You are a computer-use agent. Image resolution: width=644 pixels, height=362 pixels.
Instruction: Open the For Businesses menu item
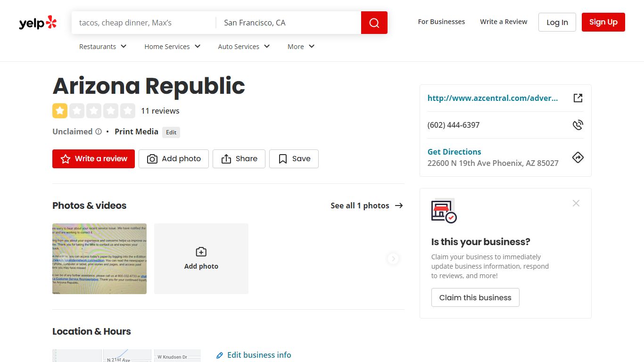441,22
